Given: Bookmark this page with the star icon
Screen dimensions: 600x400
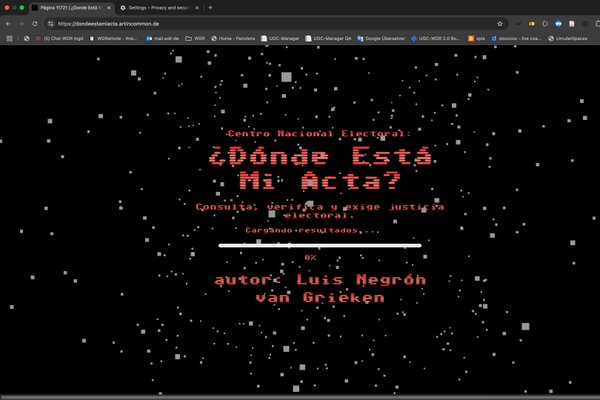Looking at the screenshot, I should tap(499, 23).
